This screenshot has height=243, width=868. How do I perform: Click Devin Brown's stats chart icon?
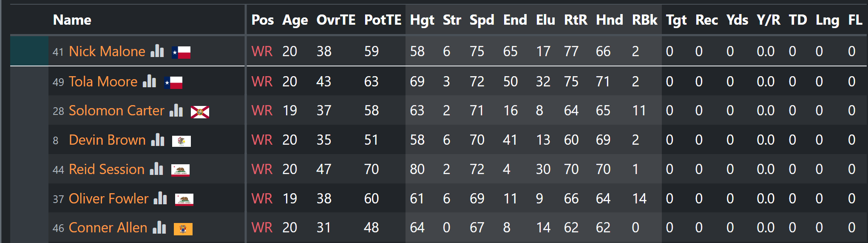158,140
